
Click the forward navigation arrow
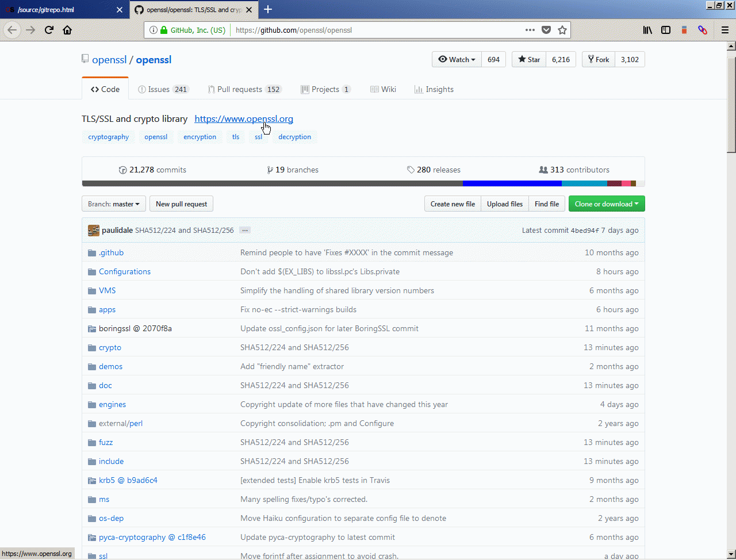coord(30,30)
